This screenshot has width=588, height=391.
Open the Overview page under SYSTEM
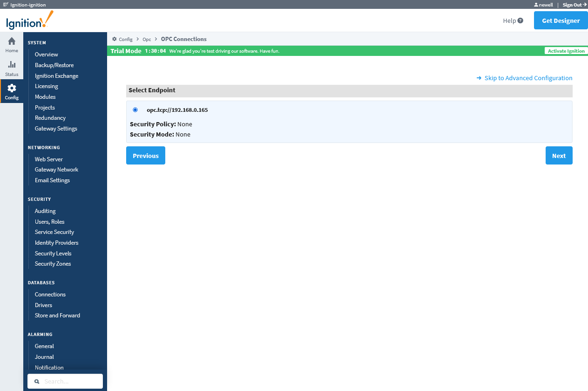point(46,54)
